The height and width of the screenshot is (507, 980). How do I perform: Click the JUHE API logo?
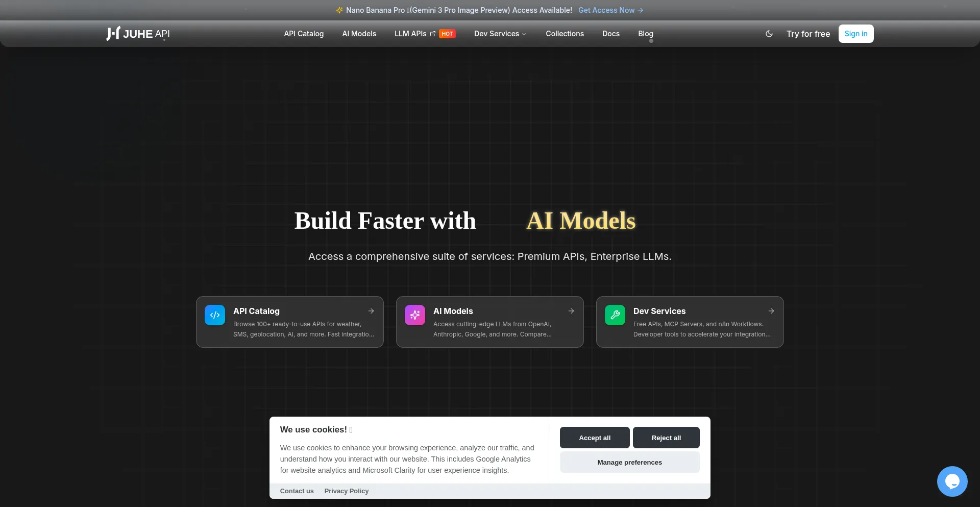point(138,34)
